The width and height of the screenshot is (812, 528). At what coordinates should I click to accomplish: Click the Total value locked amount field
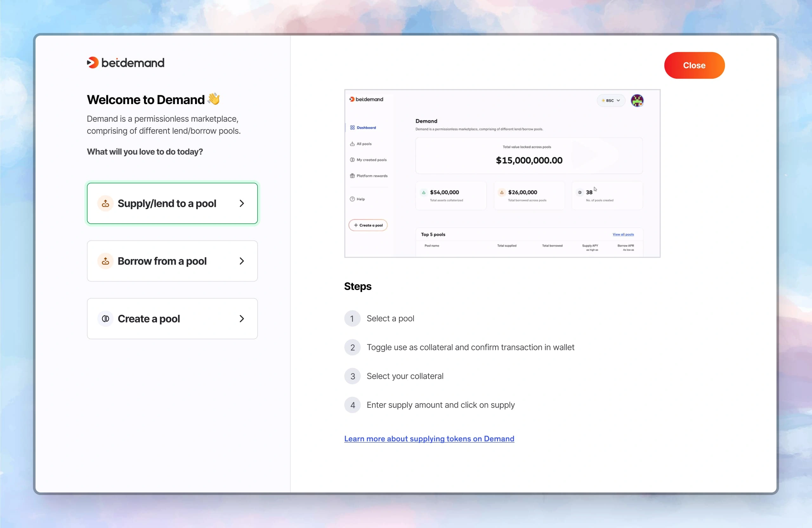(528, 160)
